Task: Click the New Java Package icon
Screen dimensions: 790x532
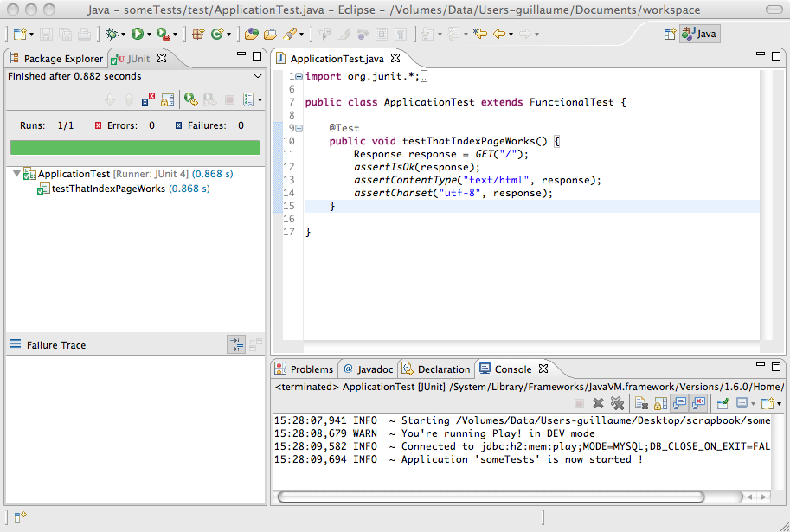Action: (x=197, y=34)
